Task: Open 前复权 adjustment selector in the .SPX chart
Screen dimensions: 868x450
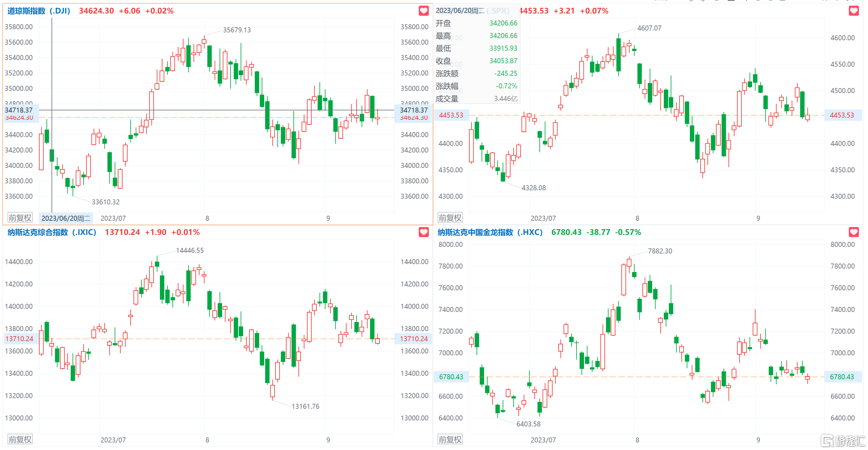Action: (x=450, y=218)
